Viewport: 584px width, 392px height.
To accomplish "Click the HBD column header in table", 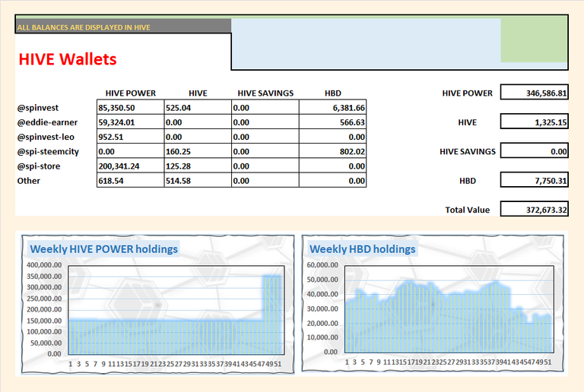I will (x=332, y=93).
